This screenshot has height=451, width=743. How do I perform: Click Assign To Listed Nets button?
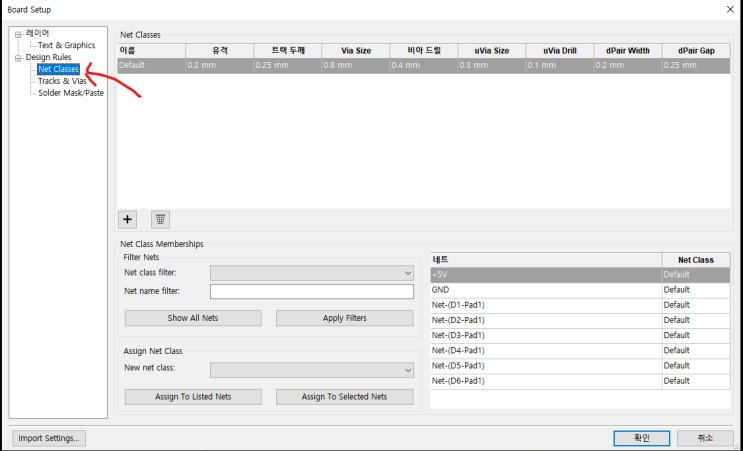[193, 397]
